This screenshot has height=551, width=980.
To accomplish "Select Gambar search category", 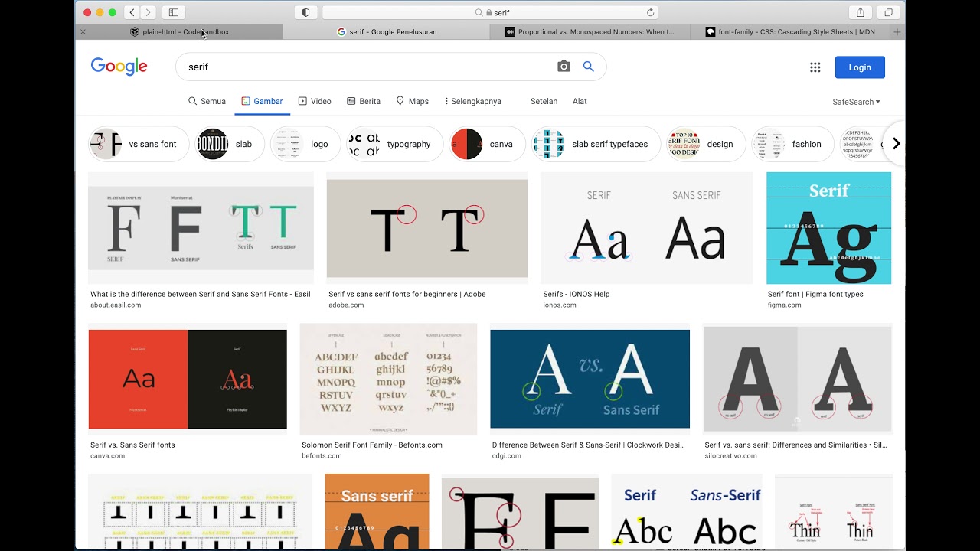I will pos(262,101).
